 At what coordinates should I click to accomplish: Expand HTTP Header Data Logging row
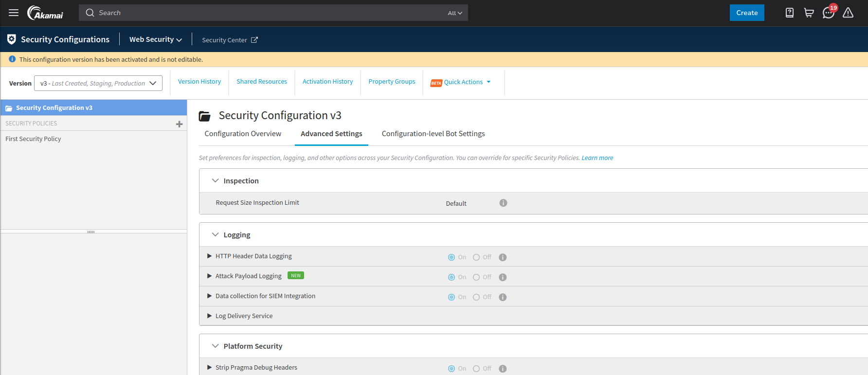click(x=209, y=256)
